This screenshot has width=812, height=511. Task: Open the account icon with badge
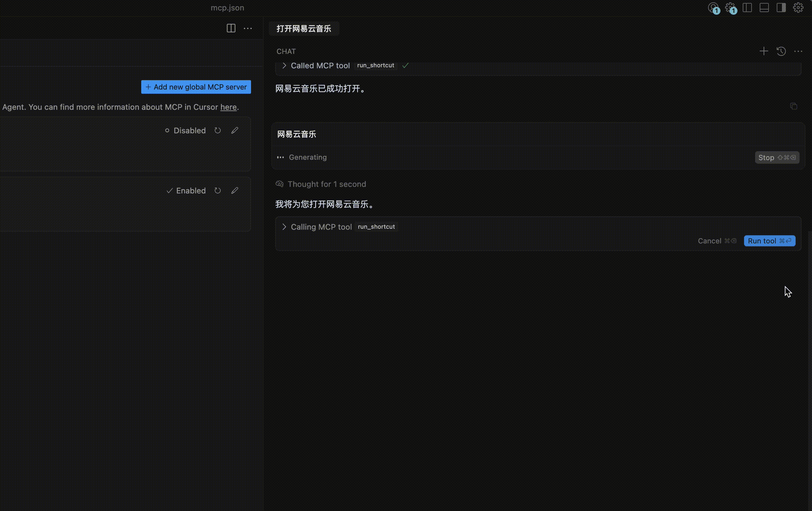pos(714,8)
